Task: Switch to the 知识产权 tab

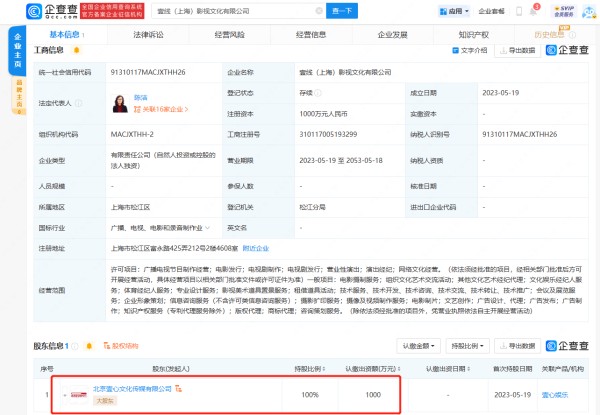Action: point(474,35)
